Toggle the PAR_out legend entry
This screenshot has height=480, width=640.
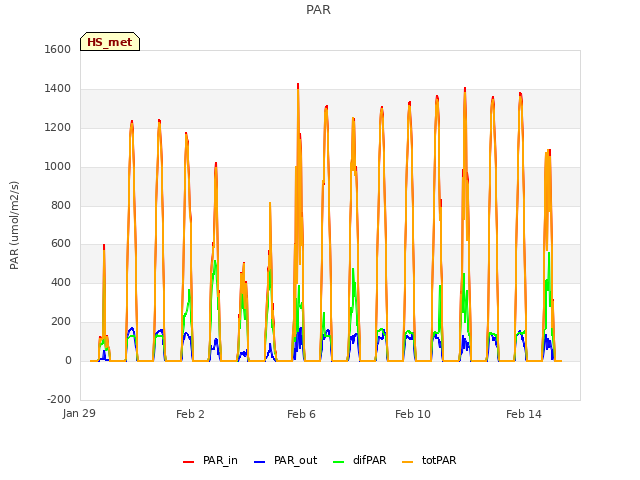(x=285, y=460)
